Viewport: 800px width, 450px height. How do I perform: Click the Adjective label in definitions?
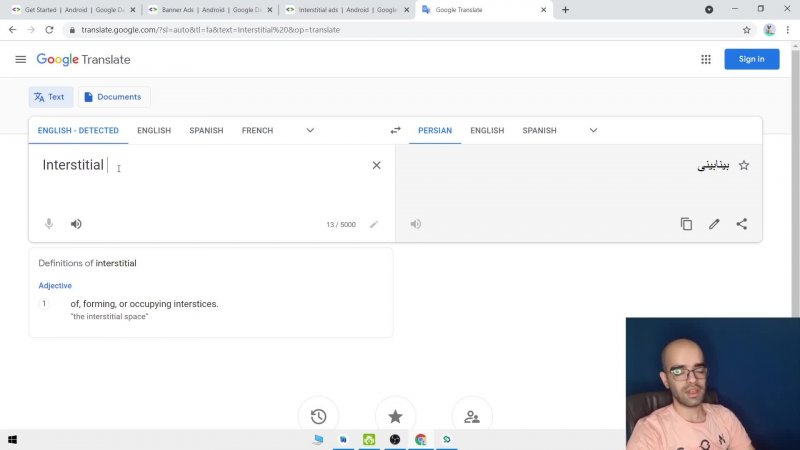pos(55,286)
